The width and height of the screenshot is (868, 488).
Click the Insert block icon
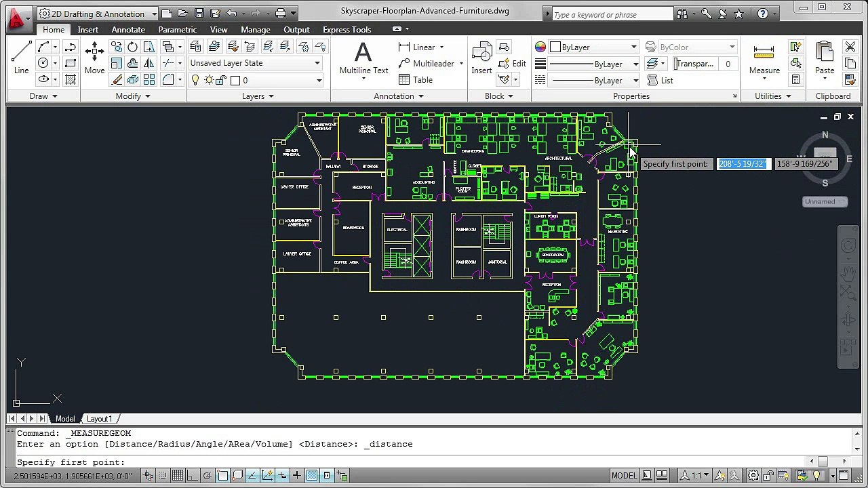[481, 58]
